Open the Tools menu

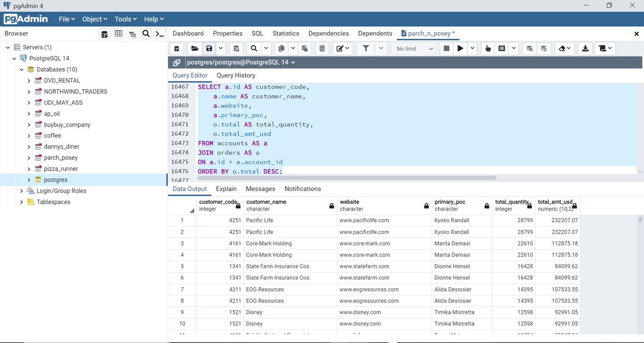pos(126,19)
